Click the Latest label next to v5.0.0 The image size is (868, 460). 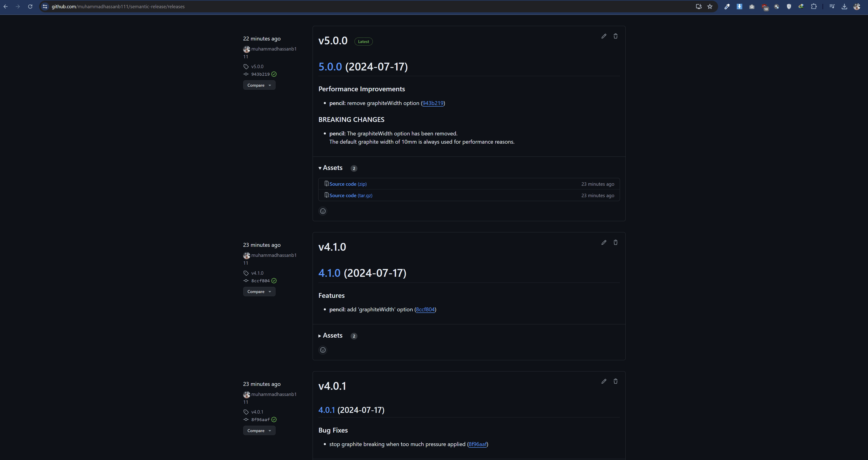363,41
